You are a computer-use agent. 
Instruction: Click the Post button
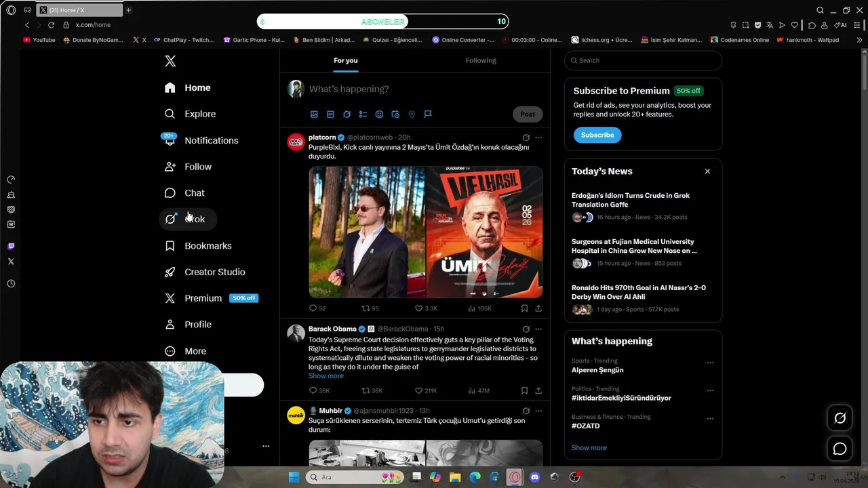(x=528, y=115)
